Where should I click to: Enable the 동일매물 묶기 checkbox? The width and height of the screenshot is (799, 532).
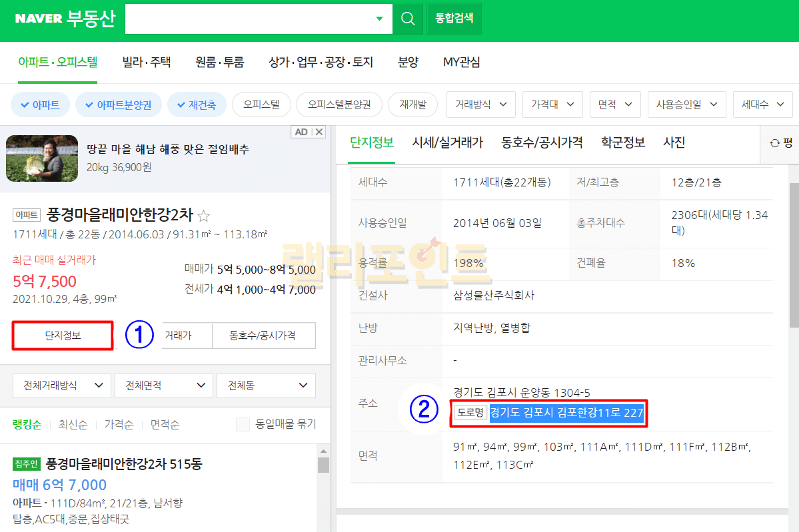click(x=243, y=424)
